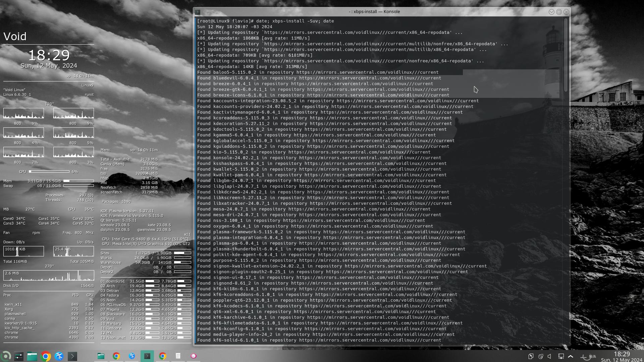Open calendar from the panel digital clock
644x362 pixels.
point(622,357)
